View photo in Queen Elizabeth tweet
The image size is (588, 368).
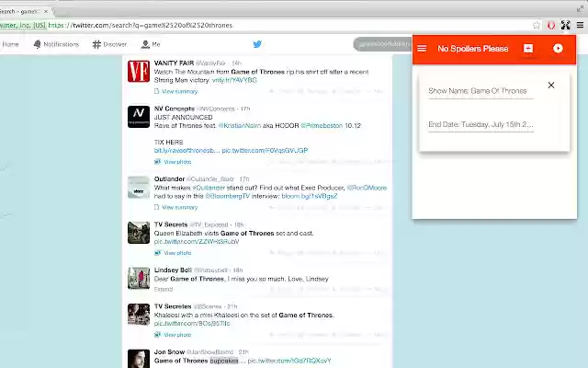(173, 253)
